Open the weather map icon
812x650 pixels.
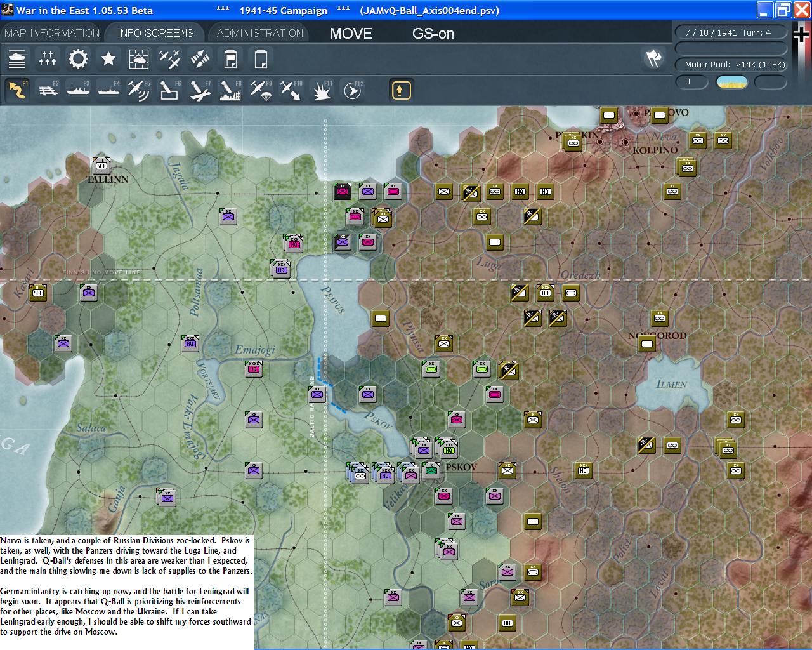[139, 59]
